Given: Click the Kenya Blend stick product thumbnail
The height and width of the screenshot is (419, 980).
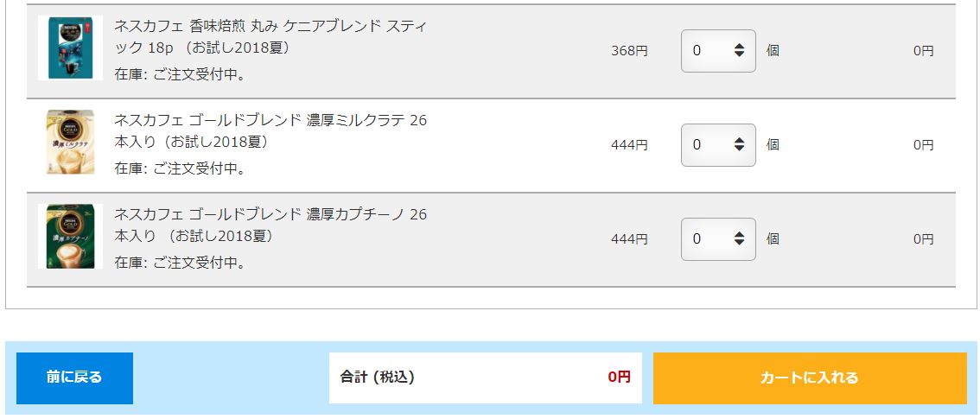Looking at the screenshot, I should point(70,48).
